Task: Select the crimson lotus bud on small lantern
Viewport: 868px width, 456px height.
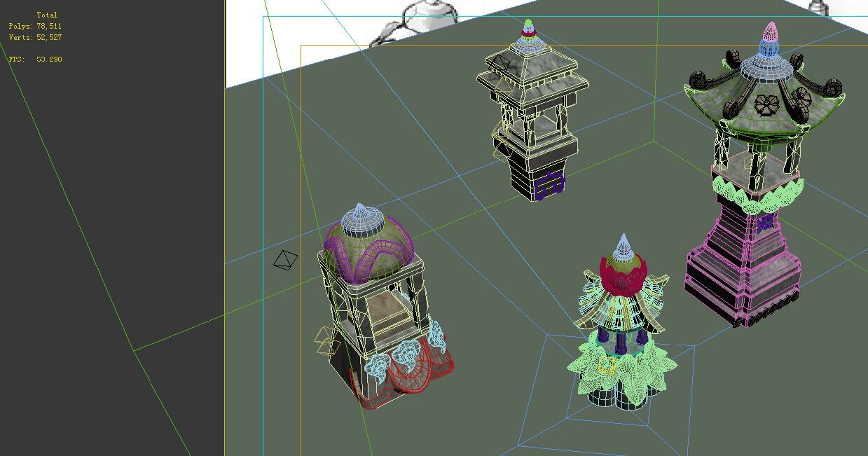Action: 622,277
